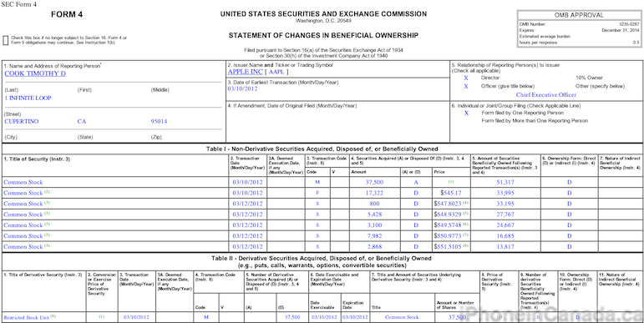Open footnote (1) in the first row's Price cell

point(451,182)
